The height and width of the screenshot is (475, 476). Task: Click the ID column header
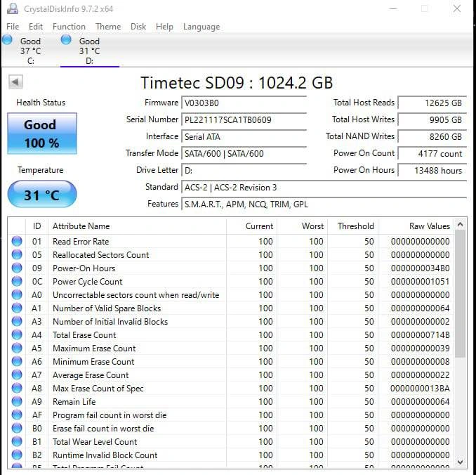pyautogui.click(x=37, y=226)
